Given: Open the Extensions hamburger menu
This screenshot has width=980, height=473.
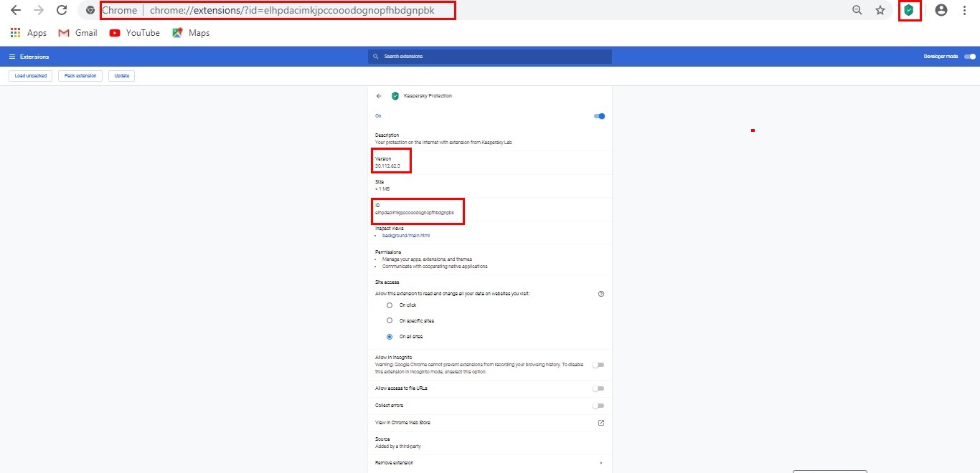Looking at the screenshot, I should click(x=12, y=57).
